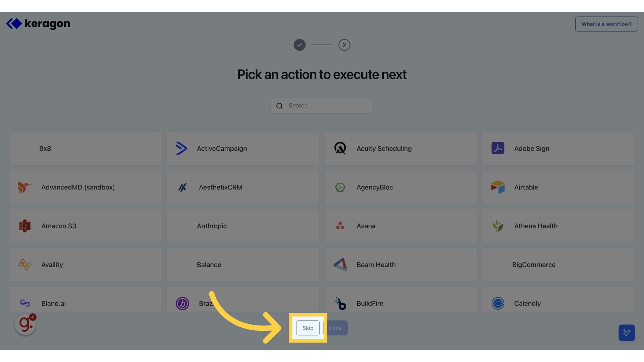The height and width of the screenshot is (362, 644).
Task: Click the Done button
Action: pos(335,328)
